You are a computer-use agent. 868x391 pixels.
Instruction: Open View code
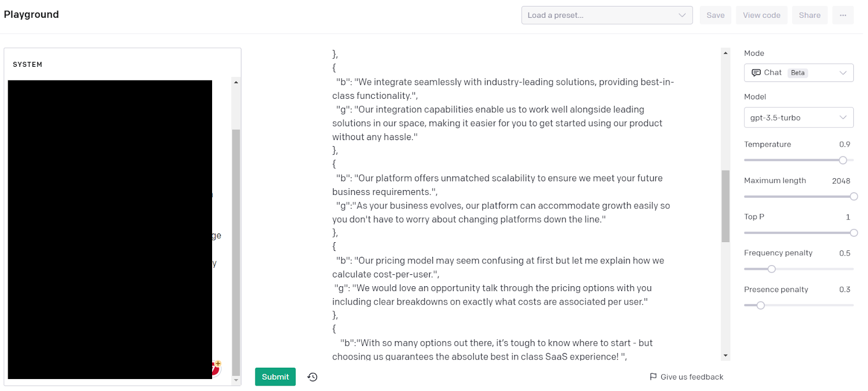click(x=761, y=15)
